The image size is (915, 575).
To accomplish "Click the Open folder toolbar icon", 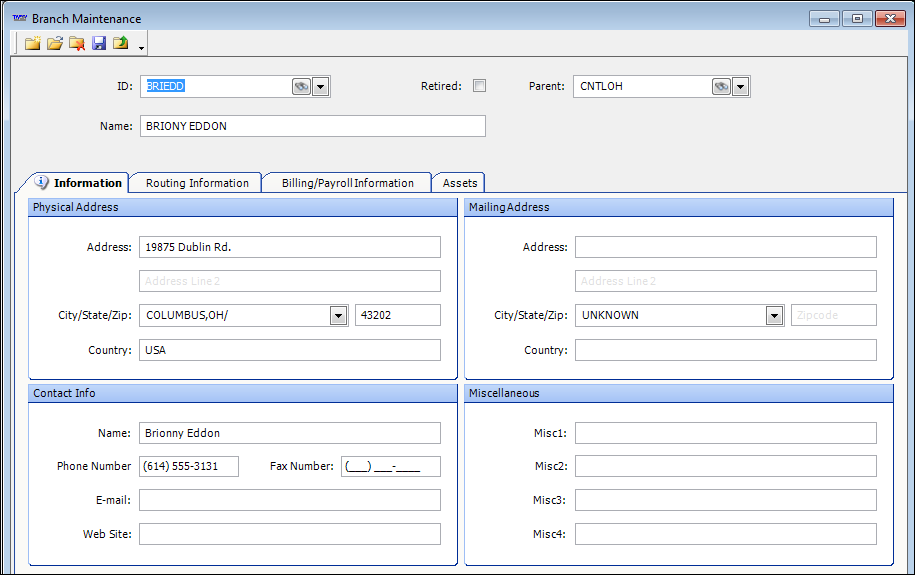I will pyautogui.click(x=55, y=43).
